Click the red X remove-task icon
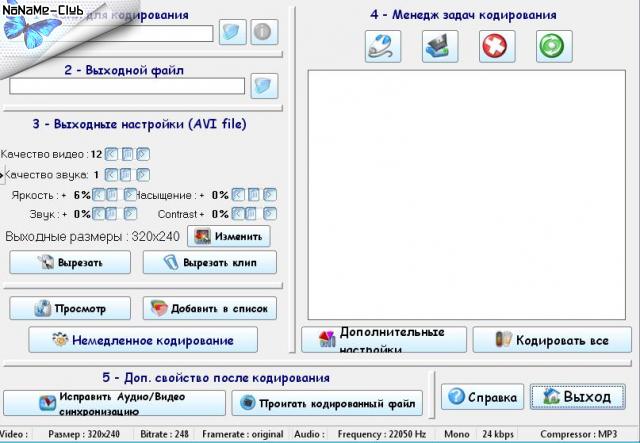The width and height of the screenshot is (640, 443). (x=493, y=47)
